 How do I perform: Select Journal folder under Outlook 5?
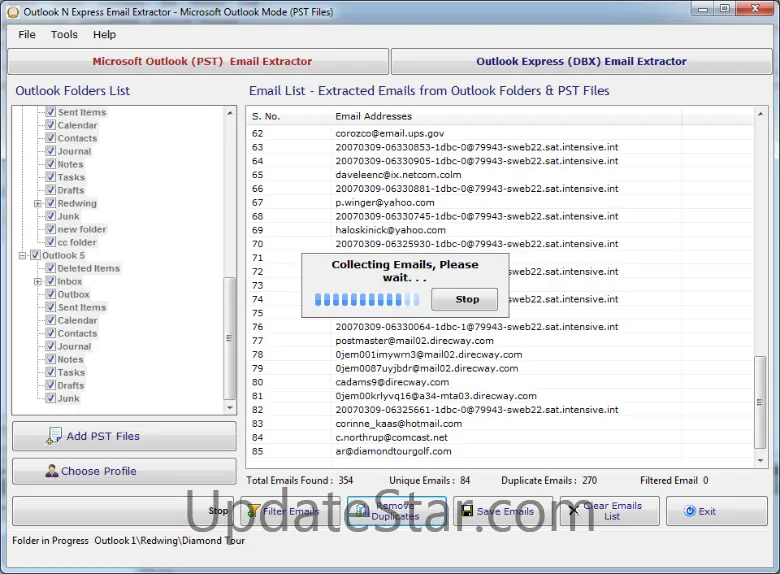[x=74, y=346]
